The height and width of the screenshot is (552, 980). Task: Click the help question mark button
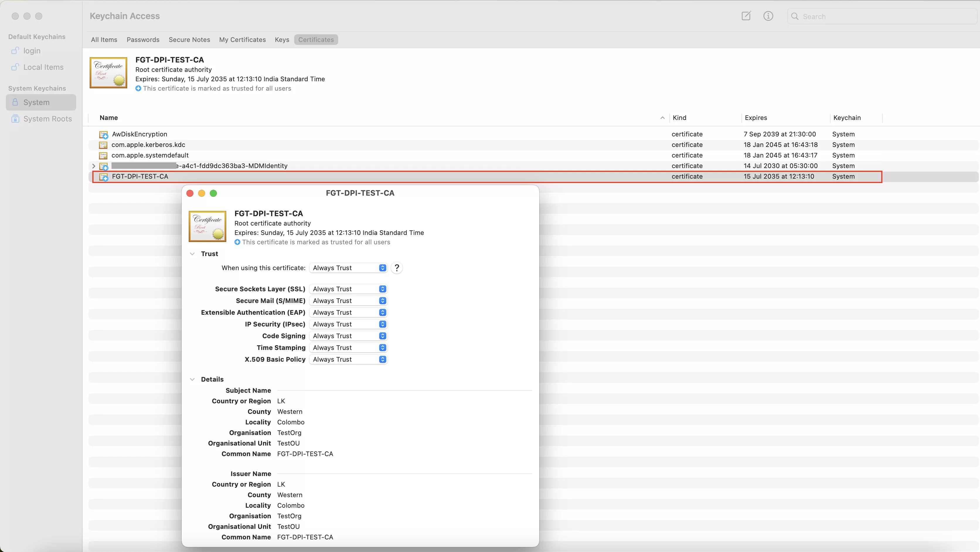point(397,268)
